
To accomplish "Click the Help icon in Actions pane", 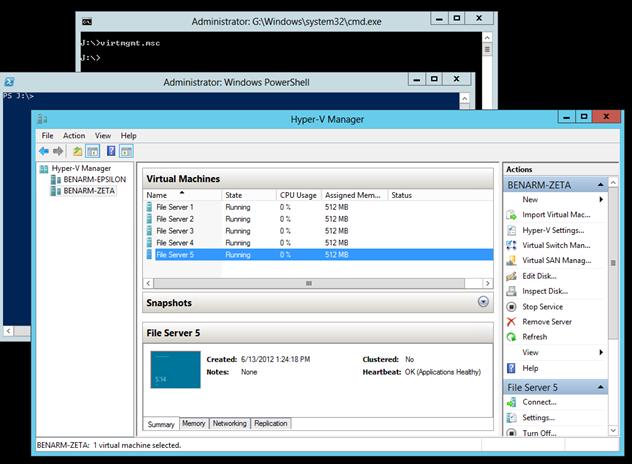I will tap(511, 368).
